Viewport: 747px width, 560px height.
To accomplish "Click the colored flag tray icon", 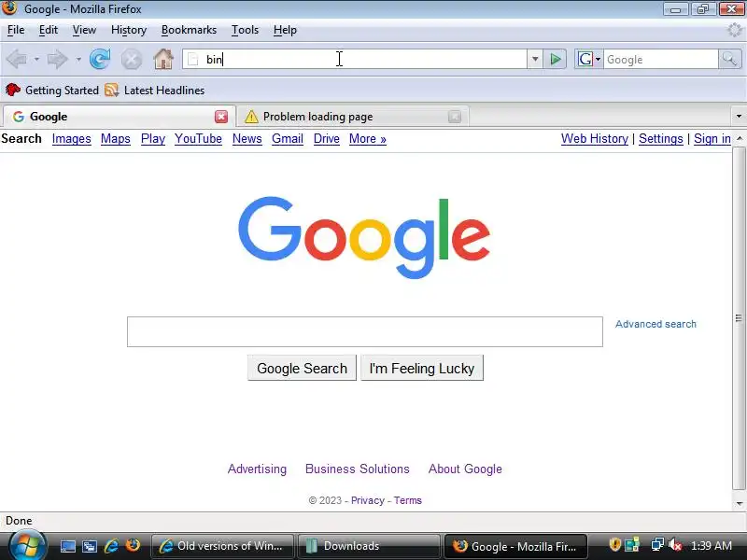I will 632,545.
